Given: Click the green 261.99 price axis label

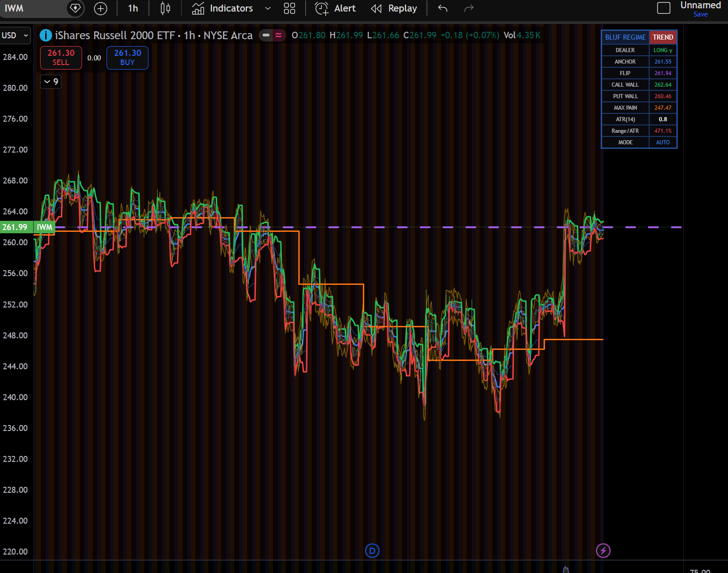Looking at the screenshot, I should point(16,227).
